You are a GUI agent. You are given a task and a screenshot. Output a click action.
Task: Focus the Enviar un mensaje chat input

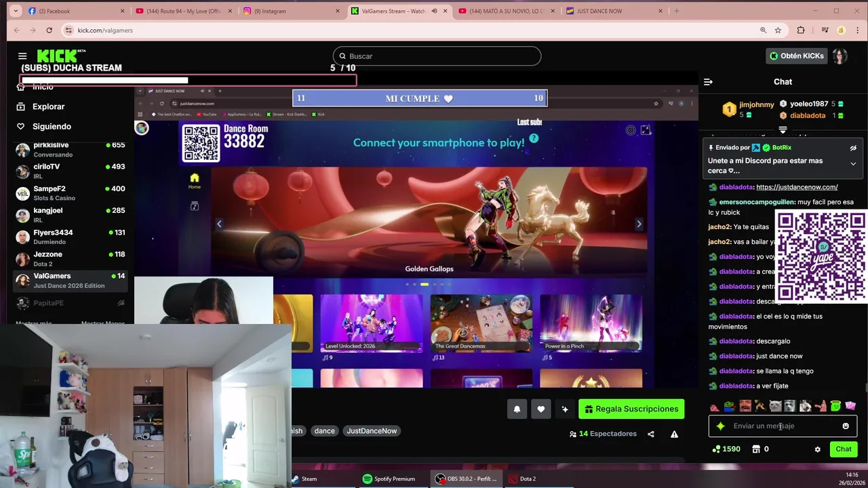click(x=783, y=426)
